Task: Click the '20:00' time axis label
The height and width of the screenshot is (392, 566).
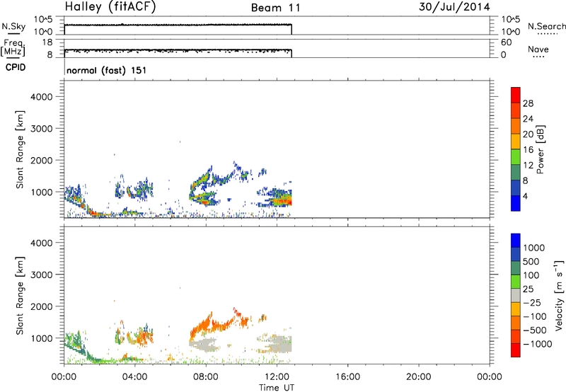Action: click(x=418, y=377)
